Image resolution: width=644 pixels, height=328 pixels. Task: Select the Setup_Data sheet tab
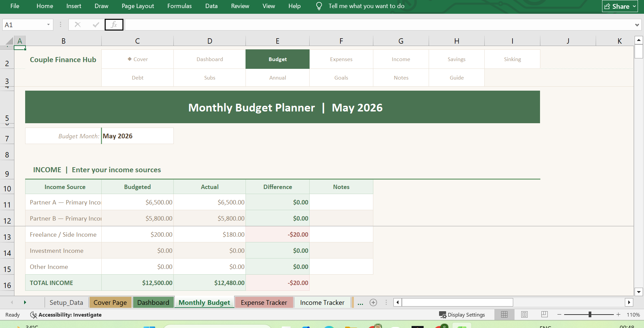pyautogui.click(x=66, y=302)
